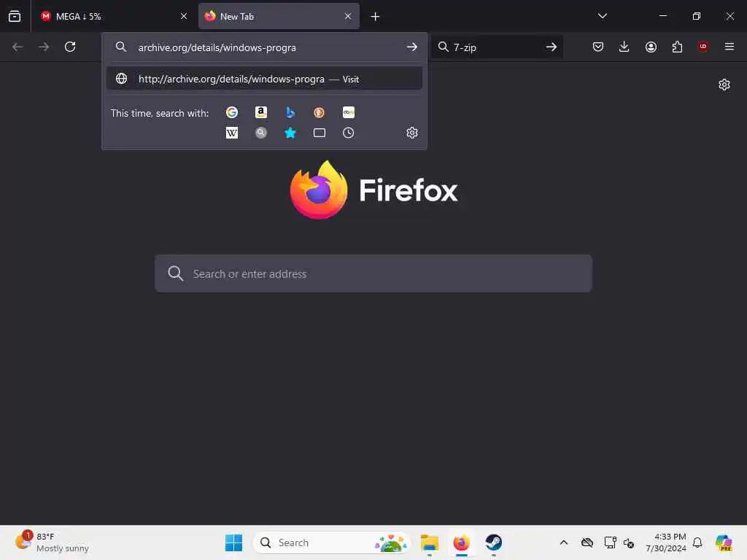Click the 7-zip search box
The image size is (747, 560).
pyautogui.click(x=495, y=47)
